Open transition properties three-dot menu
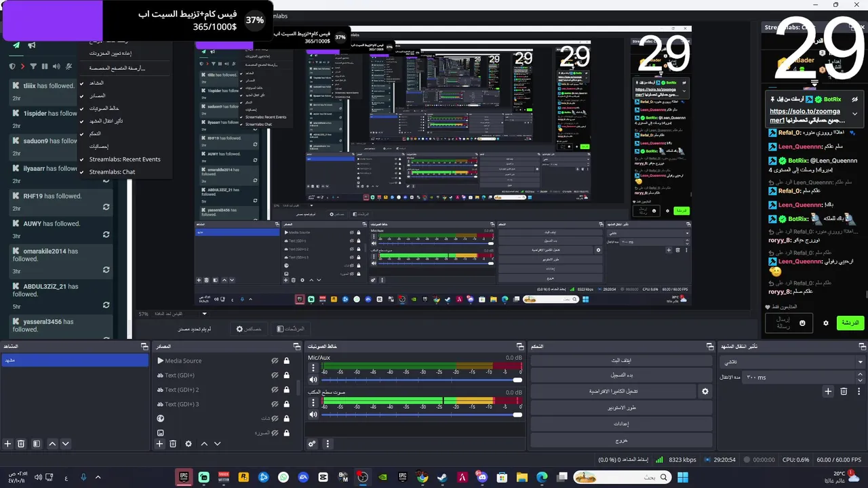868x488 pixels. click(859, 391)
